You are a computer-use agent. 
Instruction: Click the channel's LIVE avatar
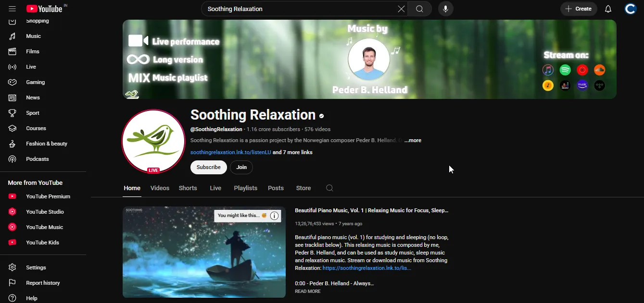pos(153,141)
